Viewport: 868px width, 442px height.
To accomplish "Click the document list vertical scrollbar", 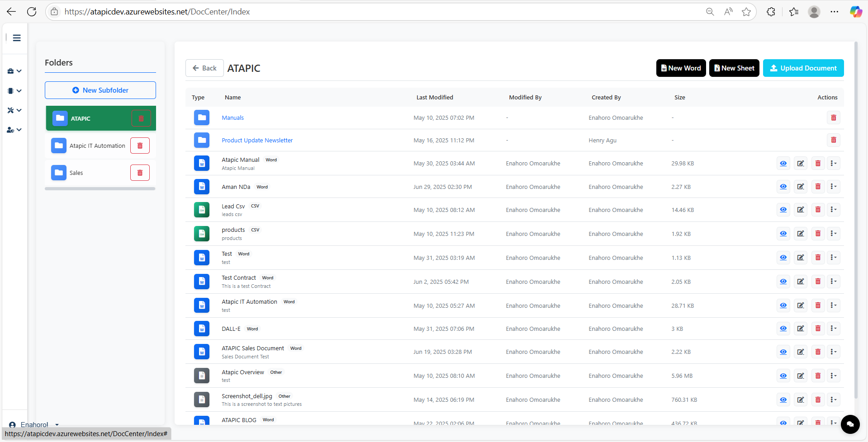I will [856, 221].
